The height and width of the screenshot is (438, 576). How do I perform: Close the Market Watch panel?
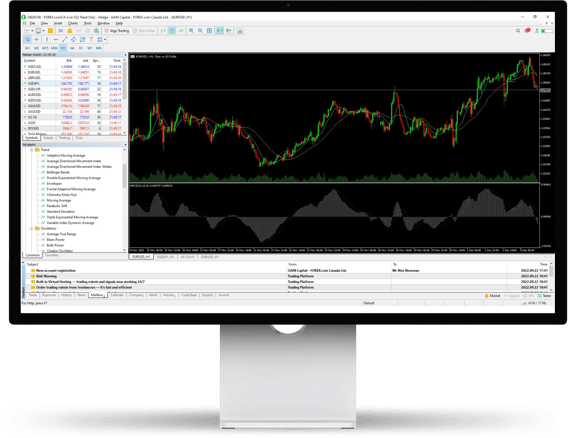(x=125, y=55)
